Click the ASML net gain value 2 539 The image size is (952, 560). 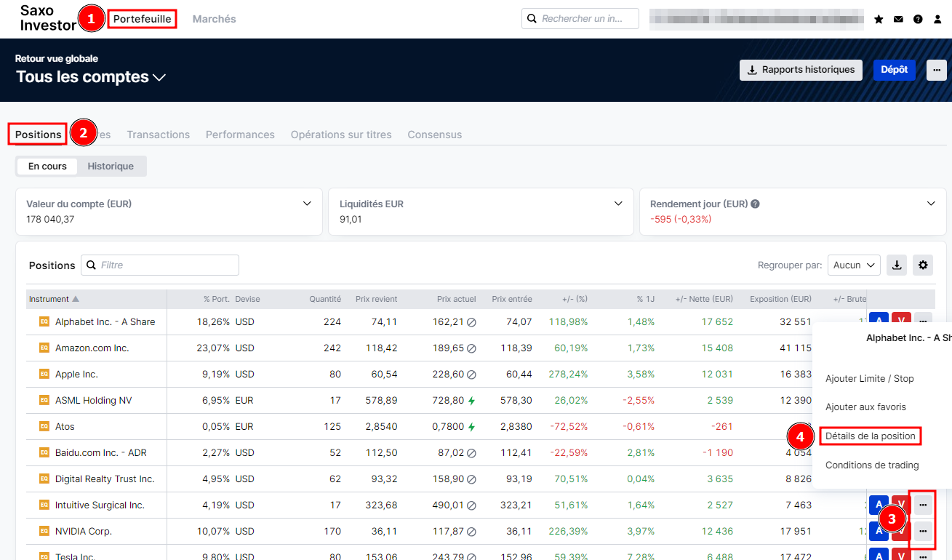coord(719,401)
